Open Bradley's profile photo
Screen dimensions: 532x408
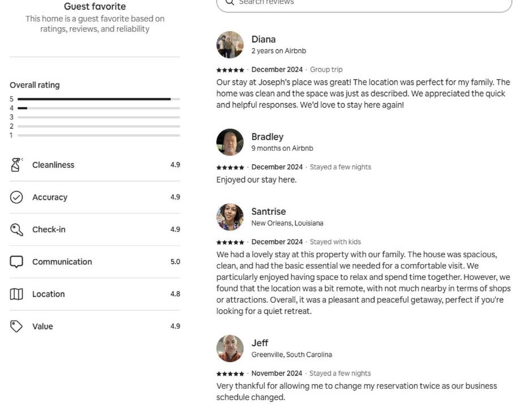230,142
